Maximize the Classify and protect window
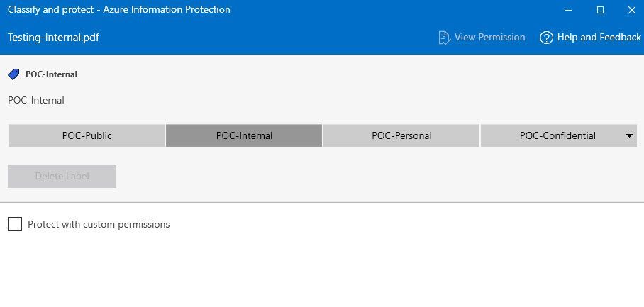The image size is (644, 307). point(600,10)
